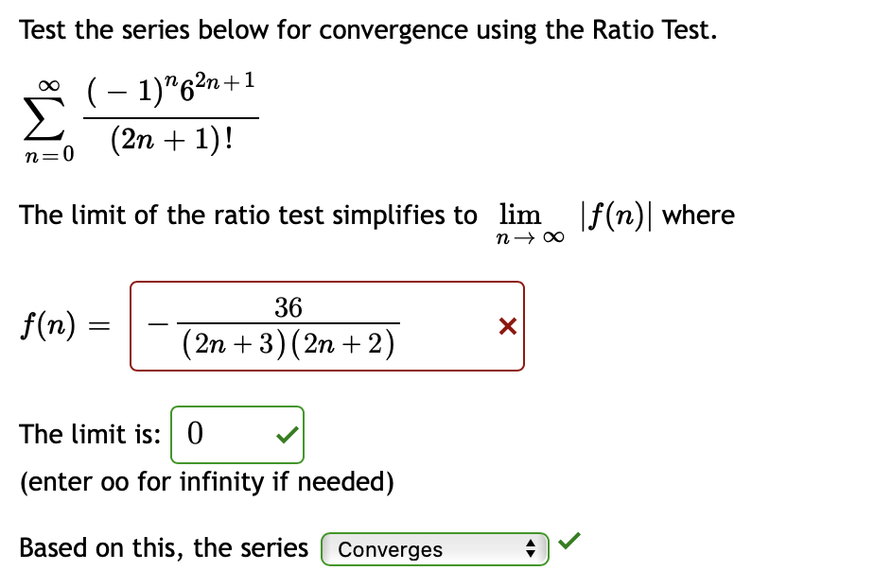
Task: Click the up arrow on the Converges selector
Action: 532,545
